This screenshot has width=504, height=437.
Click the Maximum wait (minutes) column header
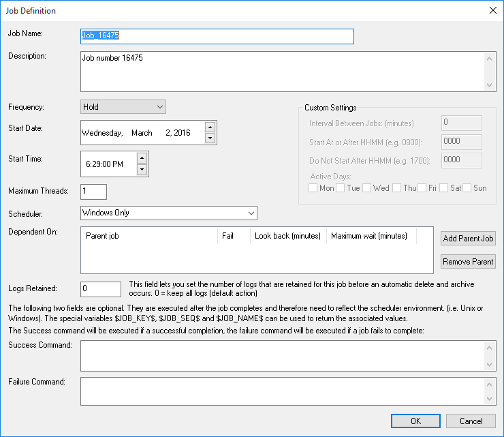tap(370, 236)
